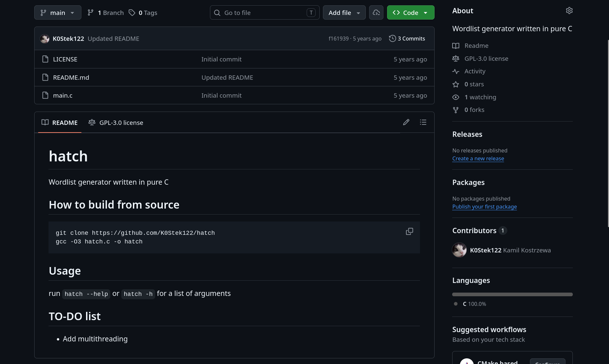Image resolution: width=609 pixels, height=364 pixels.
Task: Open the Contributors heading link
Action: pos(479,230)
